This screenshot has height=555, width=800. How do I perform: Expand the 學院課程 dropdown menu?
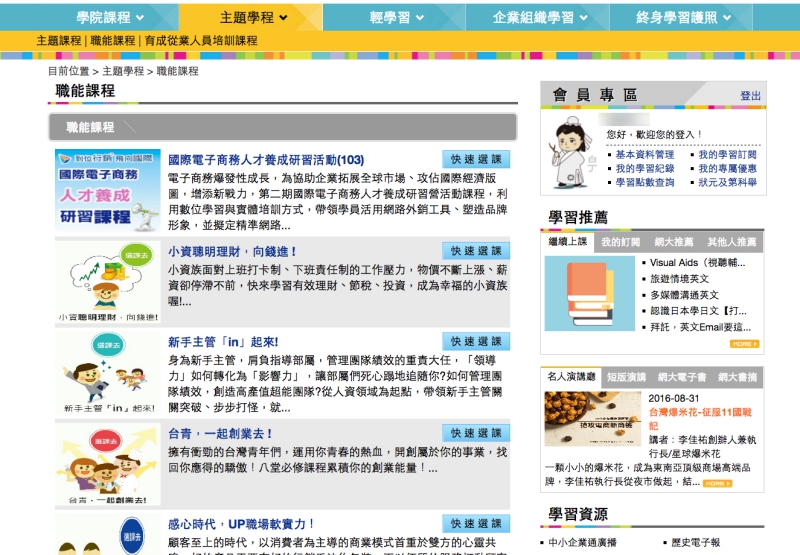click(x=110, y=18)
